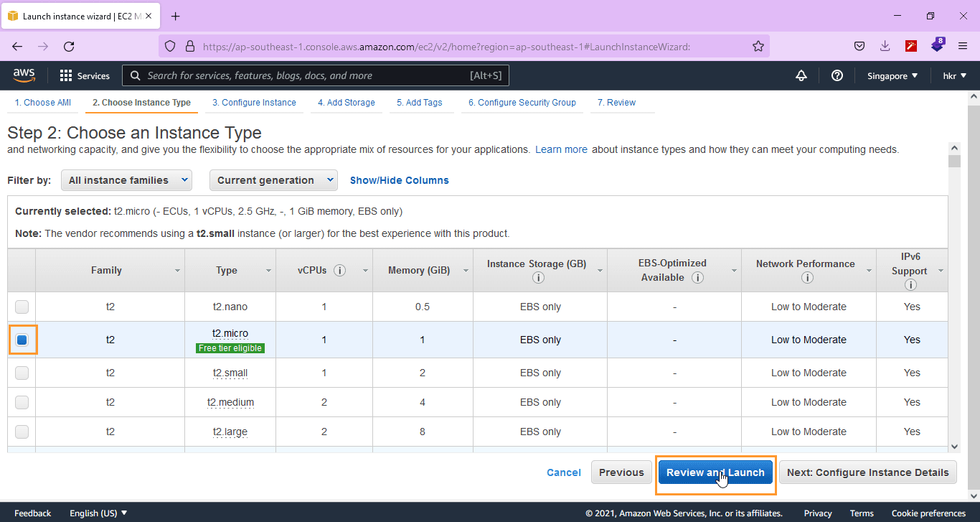The image size is (980, 522).
Task: Click the Cancel link
Action: coord(564,472)
